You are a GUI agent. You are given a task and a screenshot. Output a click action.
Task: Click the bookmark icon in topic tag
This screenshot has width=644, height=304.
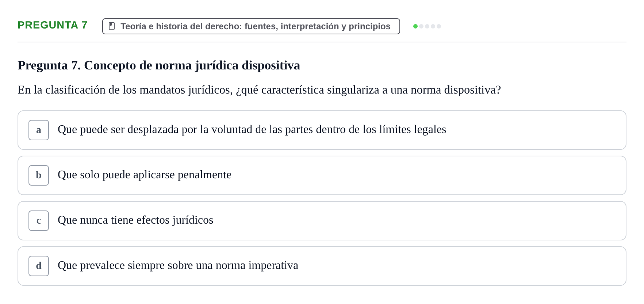[112, 26]
